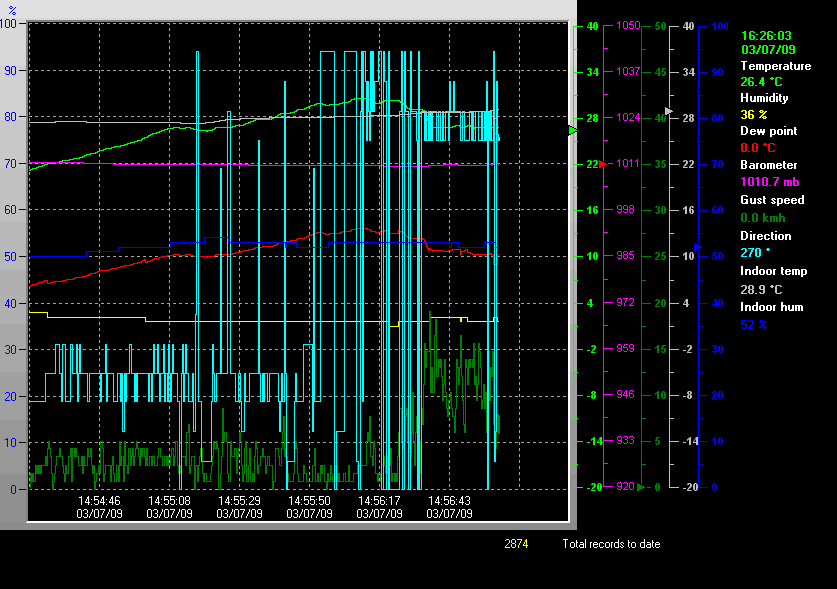Click the dark green gust speed marker at zero

tap(642, 487)
